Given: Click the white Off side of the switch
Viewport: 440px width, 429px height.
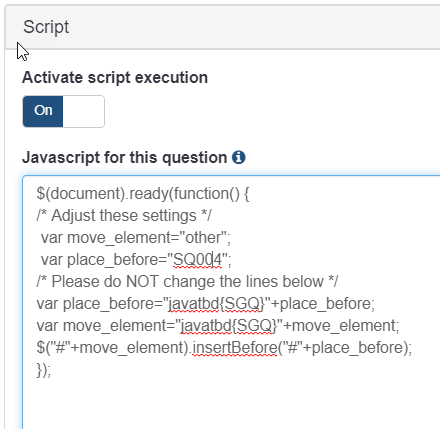Looking at the screenshot, I should (x=83, y=111).
